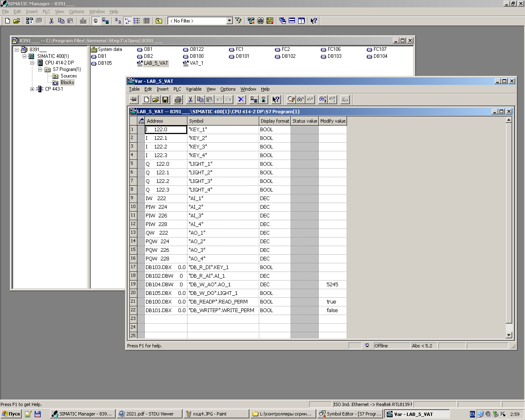Screen dimensions: 525x420
Task: Click the scissors Cut icon in Var toolbar
Action: tap(191, 100)
